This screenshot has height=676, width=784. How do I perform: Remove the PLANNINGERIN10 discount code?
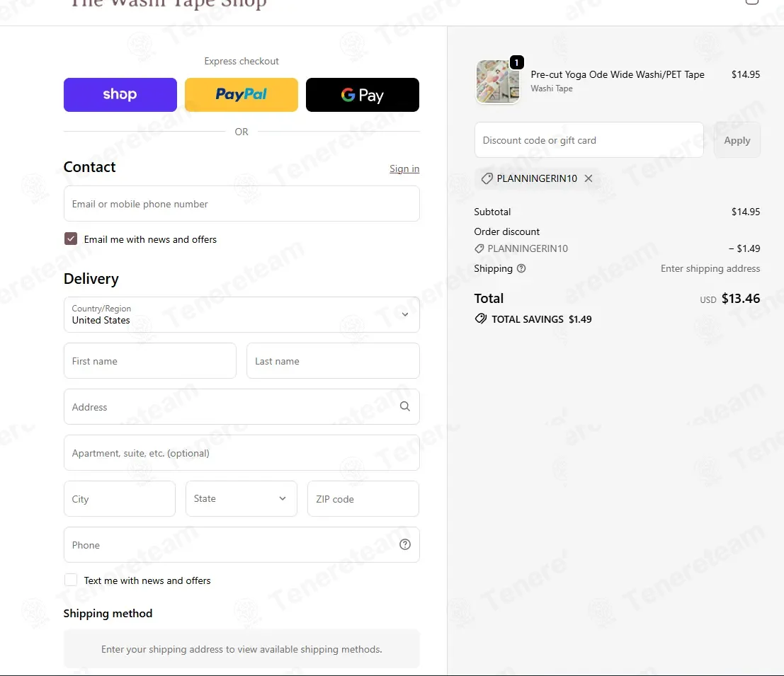(x=589, y=178)
